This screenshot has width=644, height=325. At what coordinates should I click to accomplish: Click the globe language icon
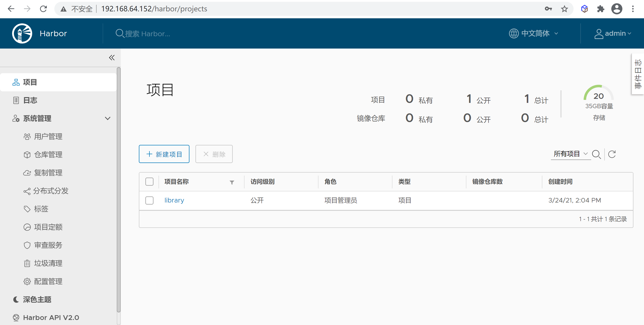(x=514, y=33)
